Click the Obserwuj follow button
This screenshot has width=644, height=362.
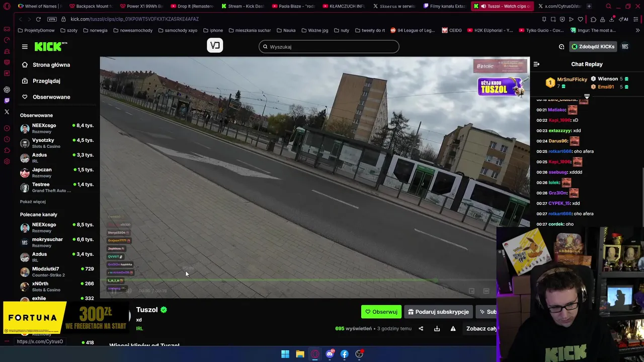(x=381, y=312)
